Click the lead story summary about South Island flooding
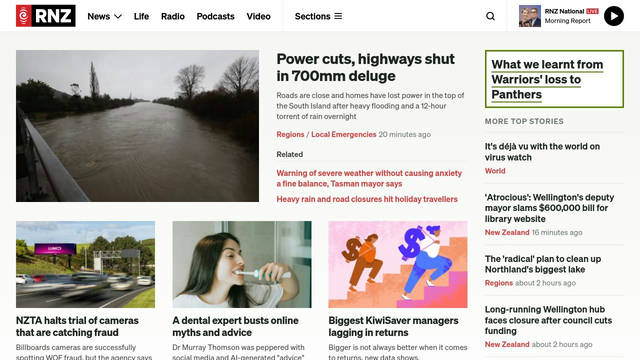 [370, 106]
